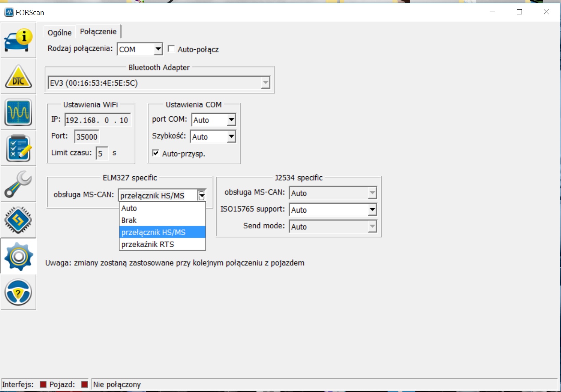Select the settings gear icon

pyautogui.click(x=18, y=256)
